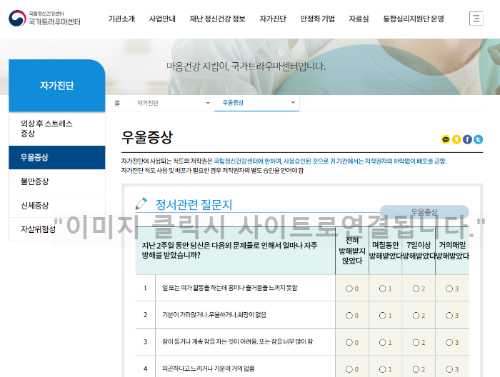The height and width of the screenshot is (377, 500).
Task: Choose score 2 for question 1
Action: tap(416, 289)
